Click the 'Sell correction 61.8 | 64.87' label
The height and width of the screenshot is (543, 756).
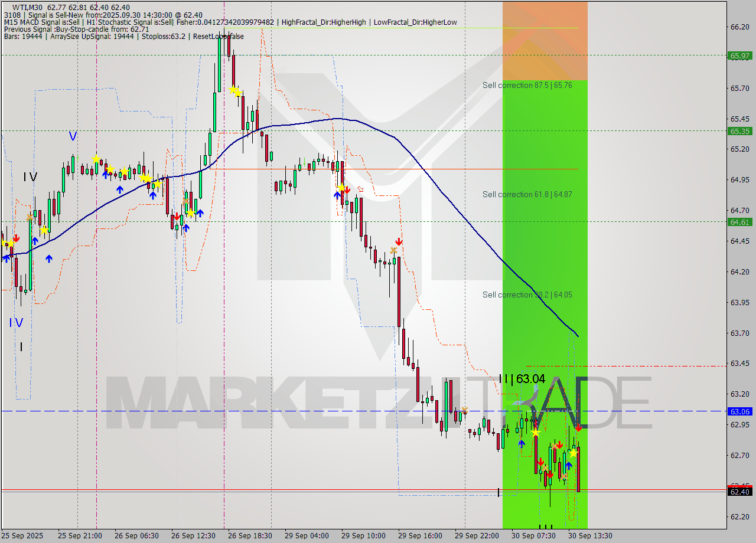tap(527, 194)
